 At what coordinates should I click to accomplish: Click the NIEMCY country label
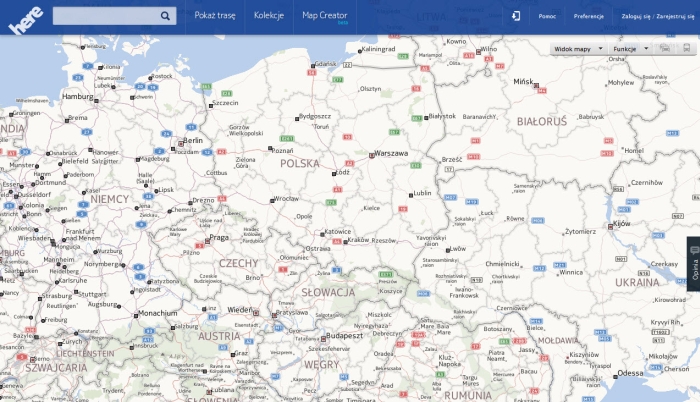pyautogui.click(x=109, y=199)
